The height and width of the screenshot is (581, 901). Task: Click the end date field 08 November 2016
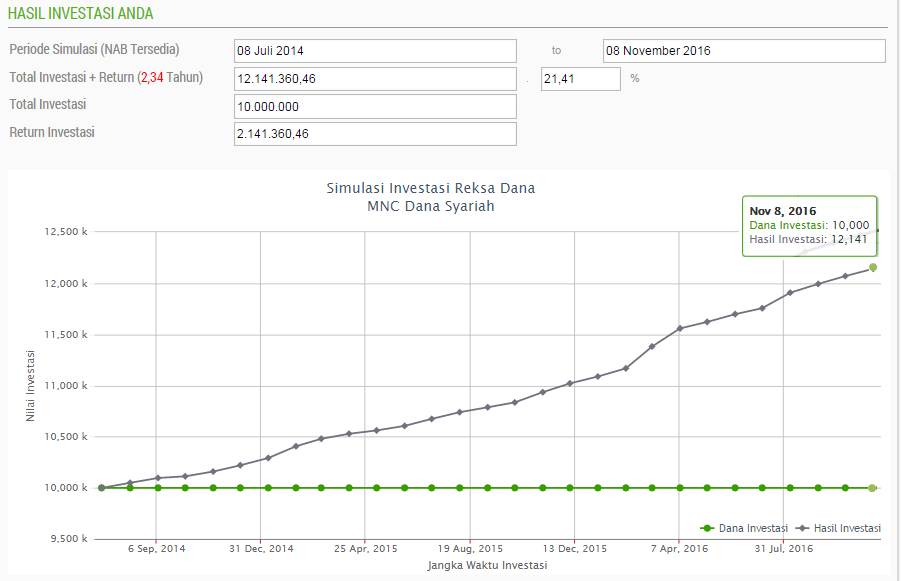tap(744, 51)
